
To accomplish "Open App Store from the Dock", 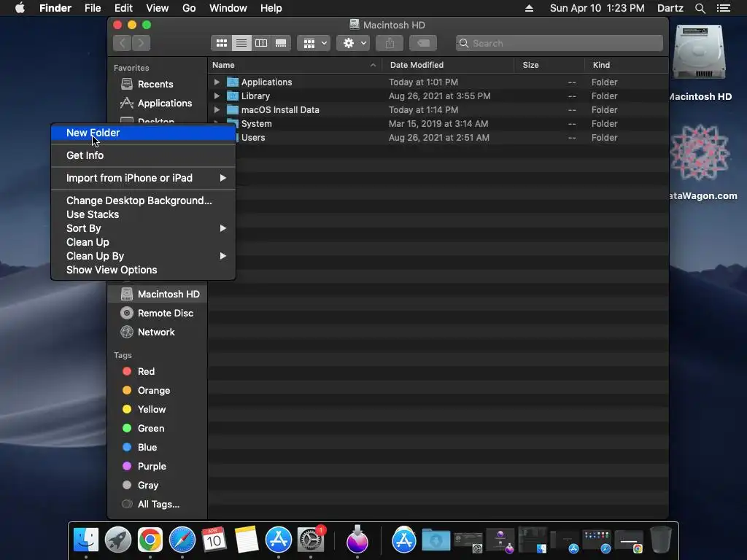I will click(x=278, y=540).
